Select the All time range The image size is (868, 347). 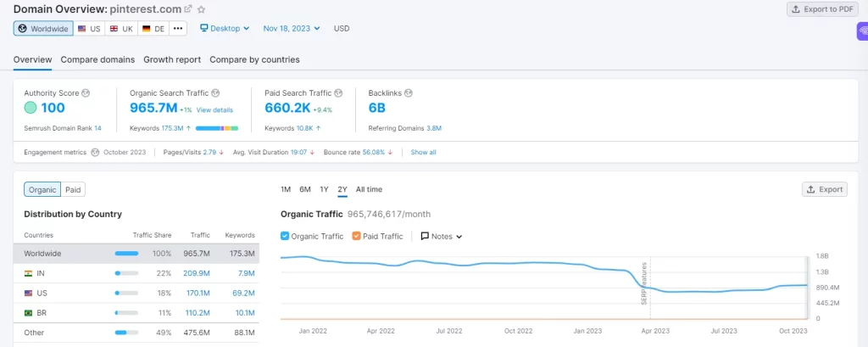pyautogui.click(x=370, y=189)
